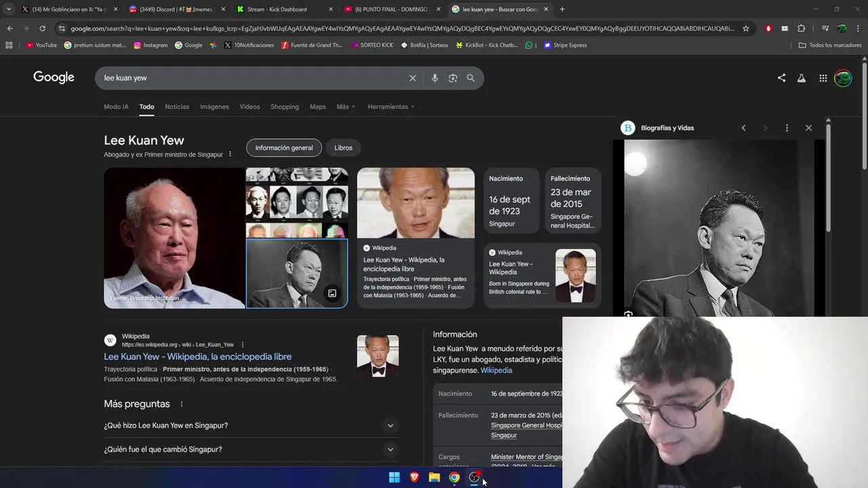Open the large elderly Lee Kuan Yew photo
This screenshot has height=488, width=868.
(x=174, y=238)
